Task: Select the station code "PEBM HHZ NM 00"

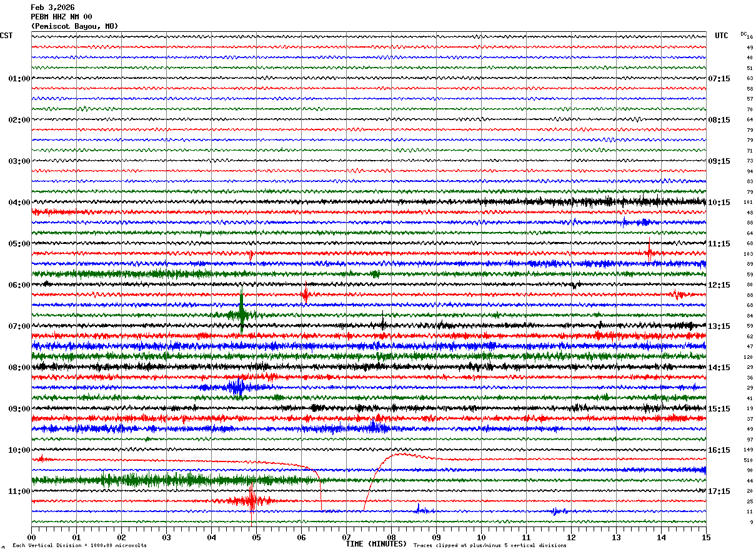Action: coord(61,17)
